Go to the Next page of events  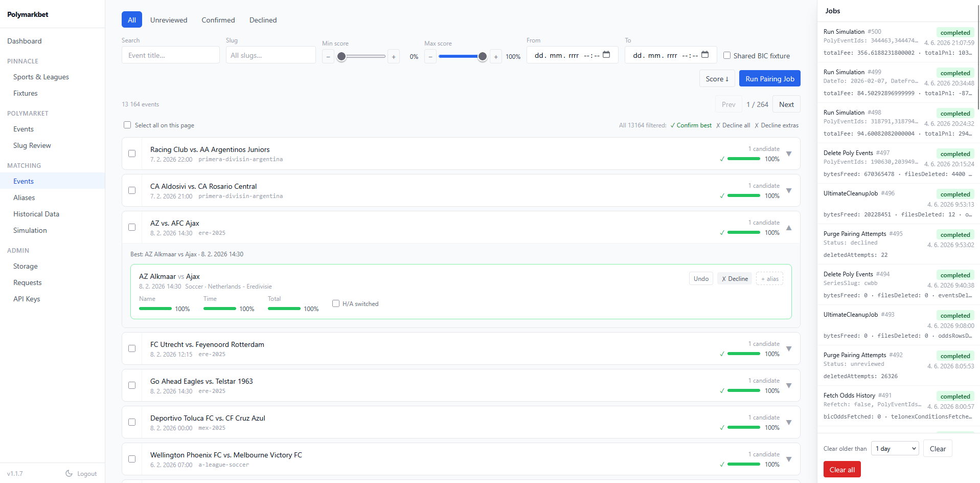[x=786, y=104]
